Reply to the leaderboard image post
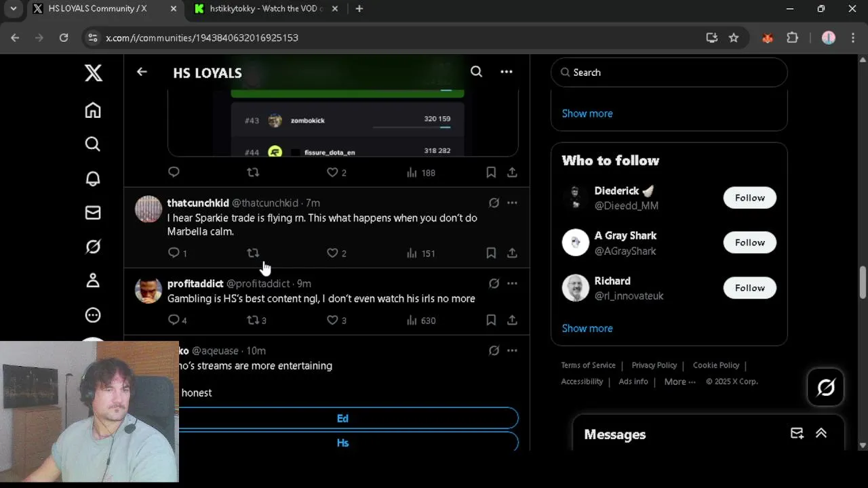This screenshot has height=488, width=868. pos(174,172)
